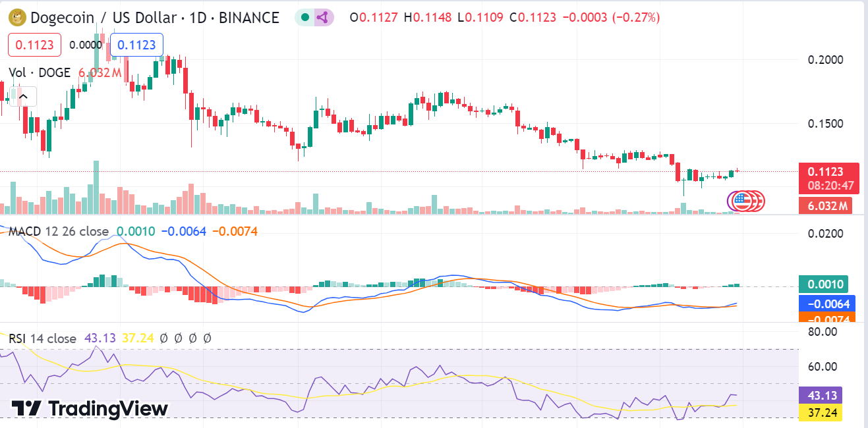This screenshot has width=868, height=428.
Task: Click the US flag economic event marker
Action: tap(742, 201)
